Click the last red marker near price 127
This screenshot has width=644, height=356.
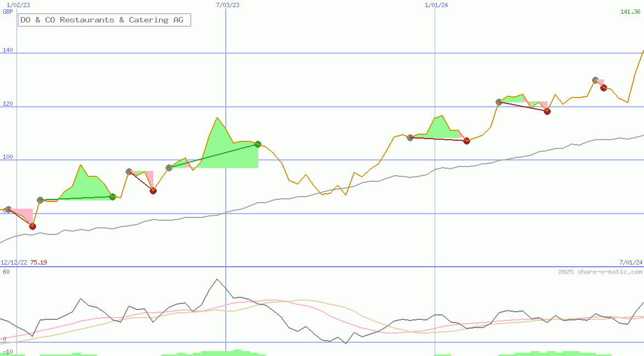603,88
